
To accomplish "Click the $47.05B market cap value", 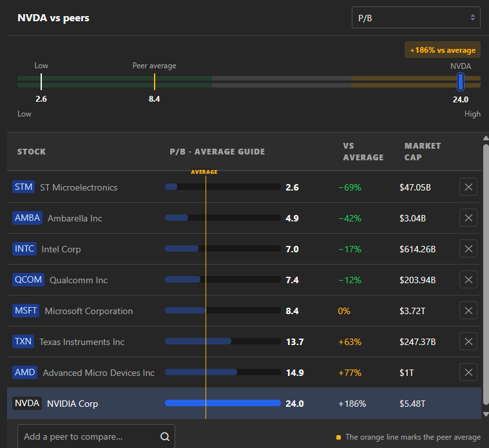I will [415, 187].
